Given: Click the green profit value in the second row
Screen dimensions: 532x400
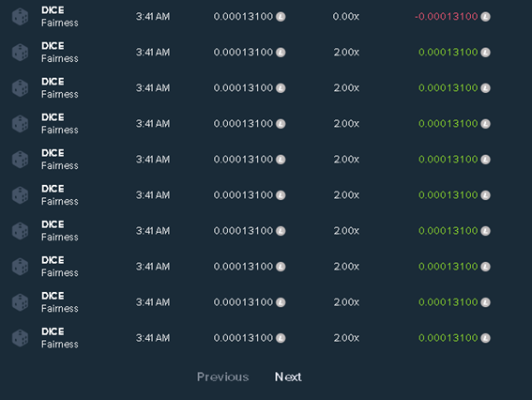Looking at the screenshot, I should click(448, 53).
